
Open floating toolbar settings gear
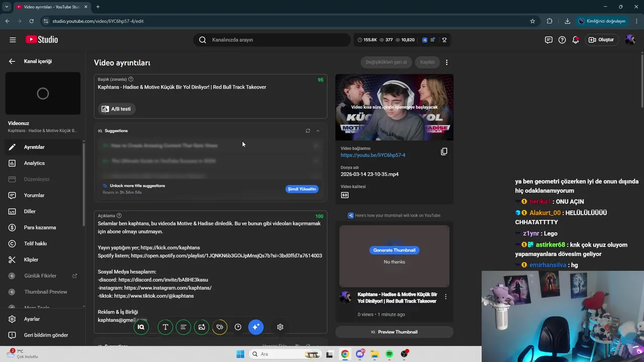(x=280, y=327)
